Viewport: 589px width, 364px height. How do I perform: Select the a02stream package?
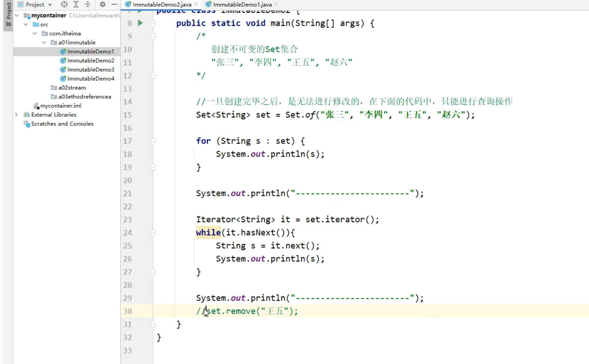[x=72, y=87]
